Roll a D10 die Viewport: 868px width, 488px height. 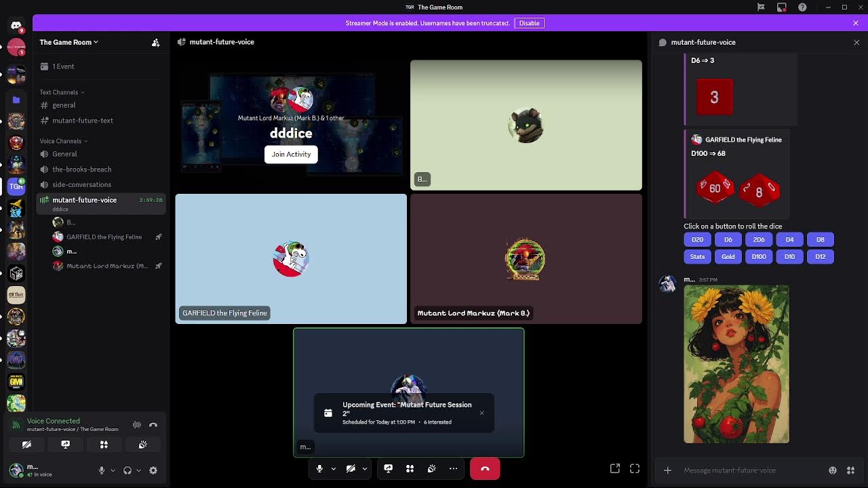tap(789, 257)
